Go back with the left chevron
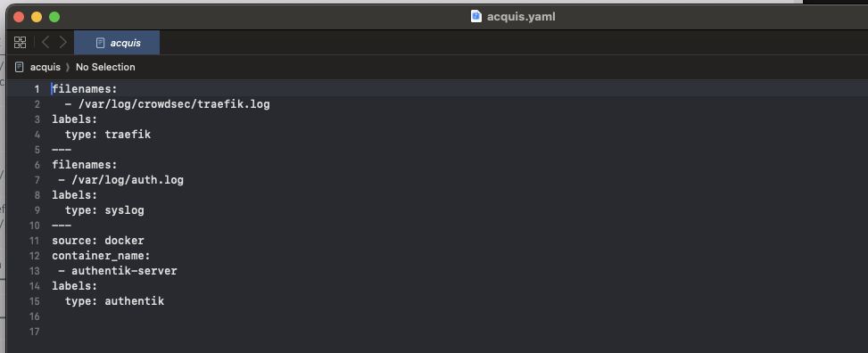868x353 pixels. tap(46, 43)
